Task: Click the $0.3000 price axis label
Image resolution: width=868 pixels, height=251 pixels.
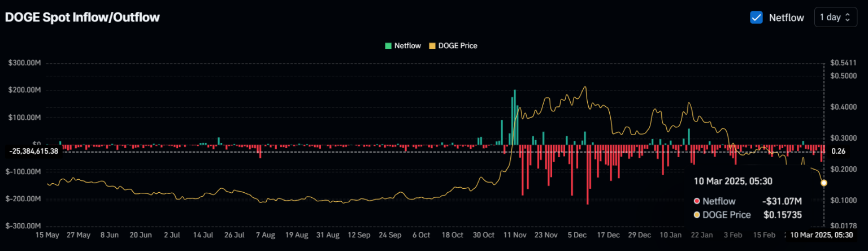Action: (x=844, y=138)
